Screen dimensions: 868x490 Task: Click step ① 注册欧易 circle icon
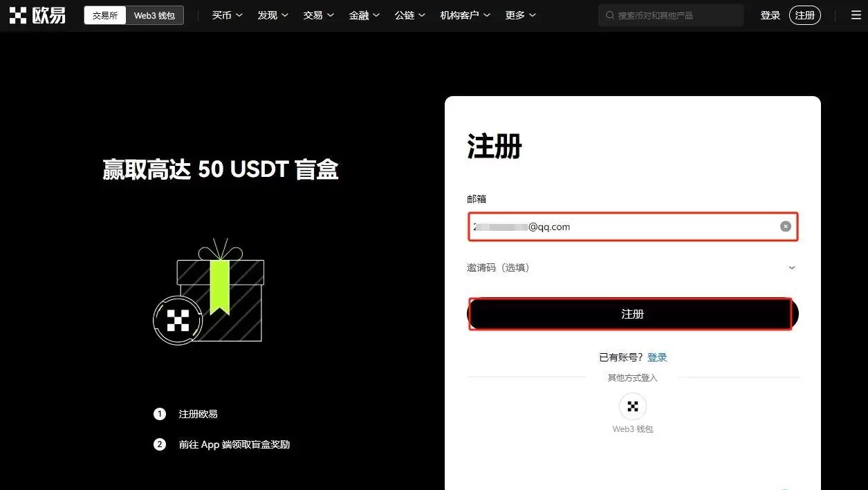(160, 413)
